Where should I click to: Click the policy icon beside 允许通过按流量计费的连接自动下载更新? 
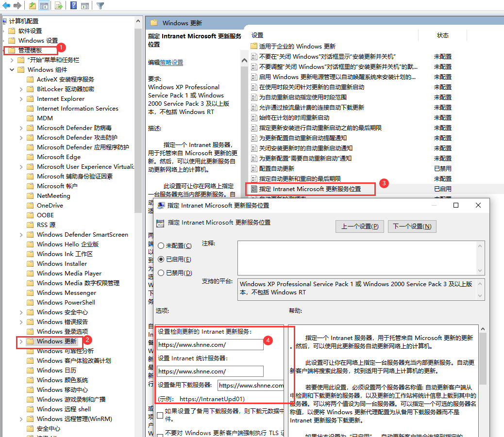254,108
